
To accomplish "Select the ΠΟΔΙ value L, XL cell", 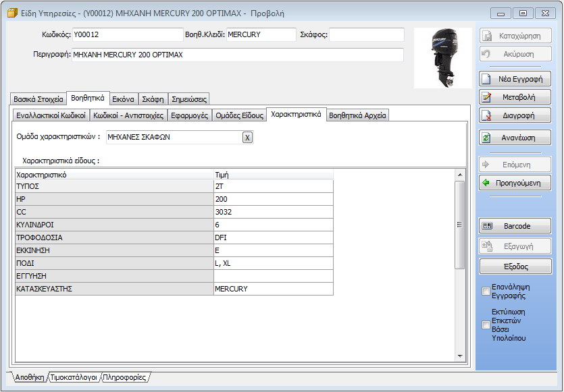I will (274, 263).
